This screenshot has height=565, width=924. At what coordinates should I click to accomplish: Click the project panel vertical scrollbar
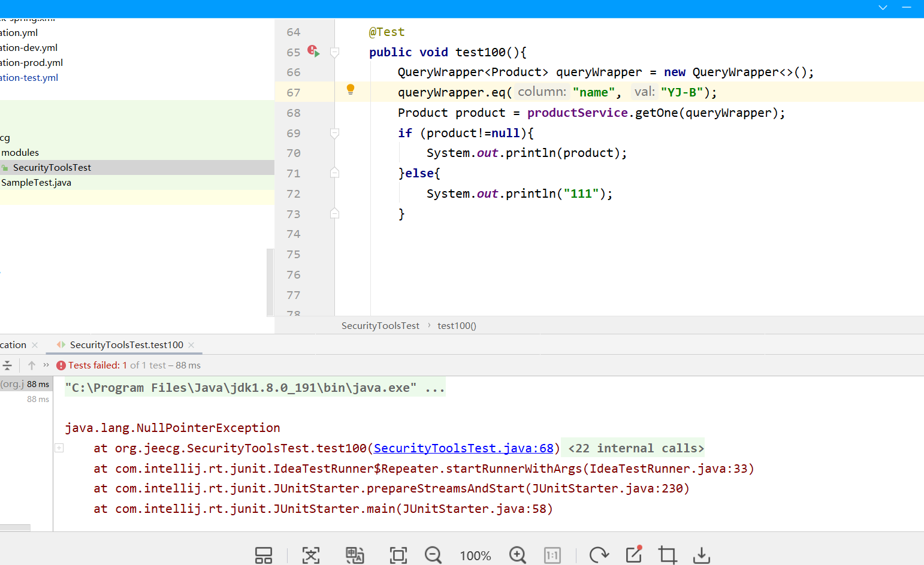pos(270,282)
